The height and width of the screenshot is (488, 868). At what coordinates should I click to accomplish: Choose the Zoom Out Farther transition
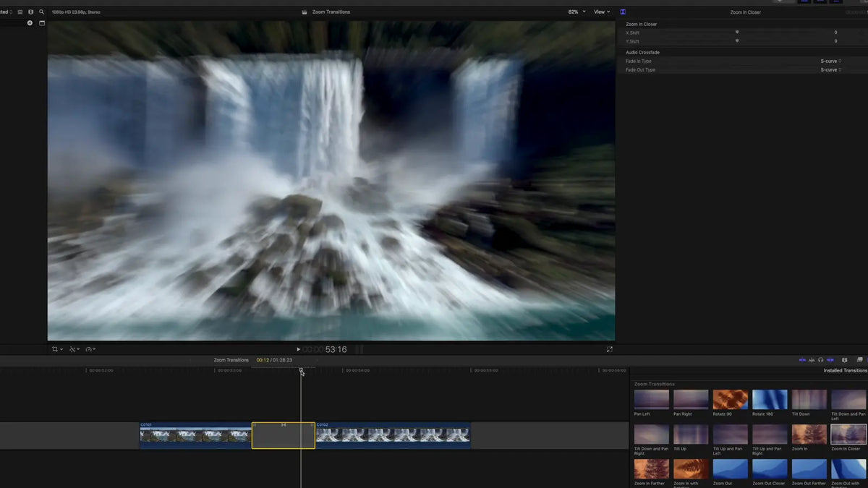809,468
